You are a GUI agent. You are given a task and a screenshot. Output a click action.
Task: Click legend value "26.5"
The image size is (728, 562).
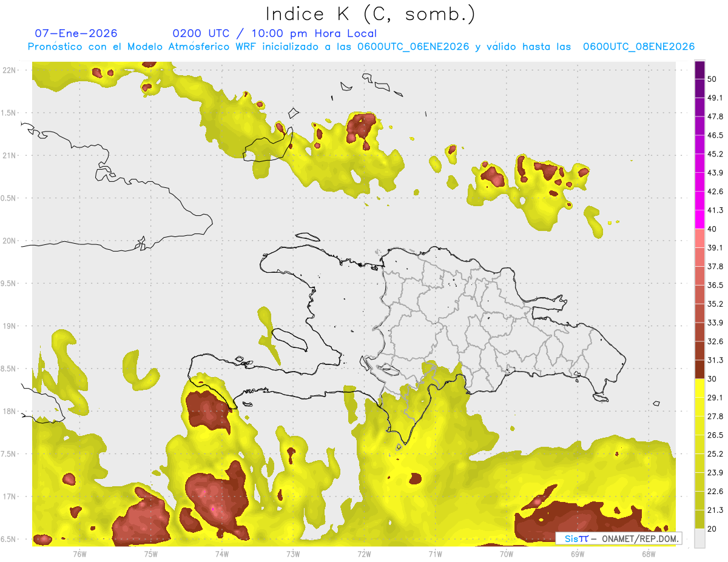coord(715,435)
